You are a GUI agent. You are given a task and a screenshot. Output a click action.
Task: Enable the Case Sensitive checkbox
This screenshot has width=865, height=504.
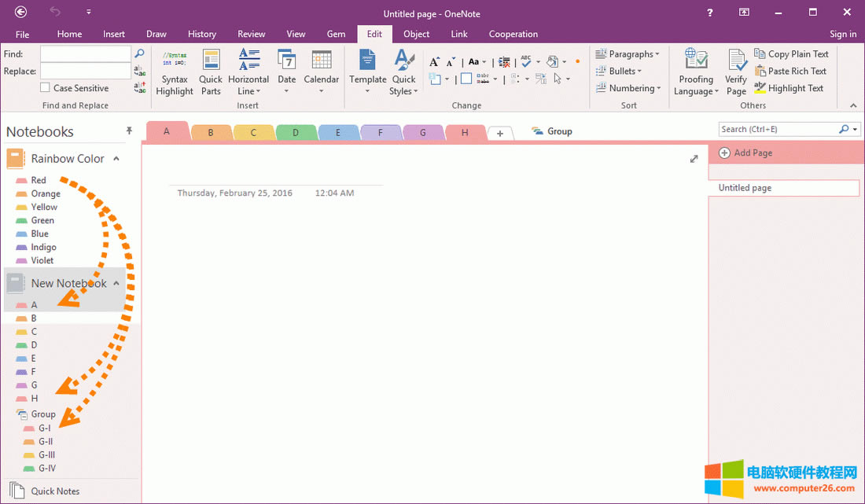[x=46, y=88]
